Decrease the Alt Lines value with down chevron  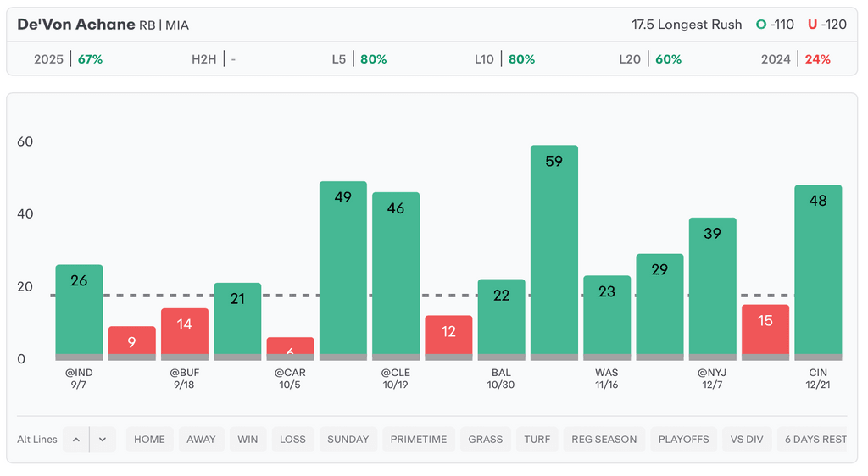pyautogui.click(x=103, y=440)
